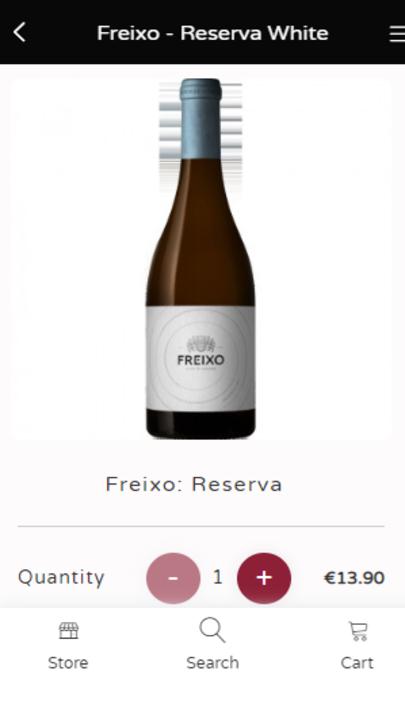Go back using the header arrow
Image resolution: width=405 pixels, height=725 pixels.
pos(19,33)
